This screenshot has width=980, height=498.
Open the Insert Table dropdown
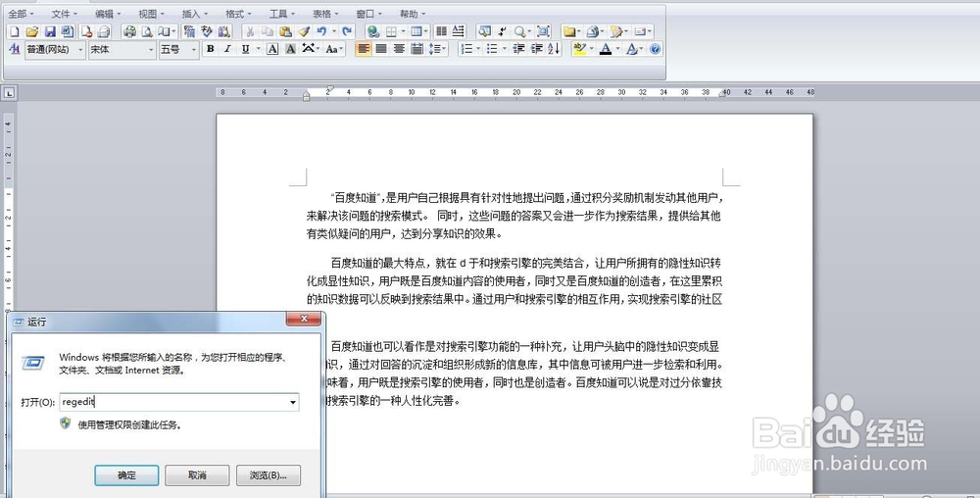(x=418, y=31)
